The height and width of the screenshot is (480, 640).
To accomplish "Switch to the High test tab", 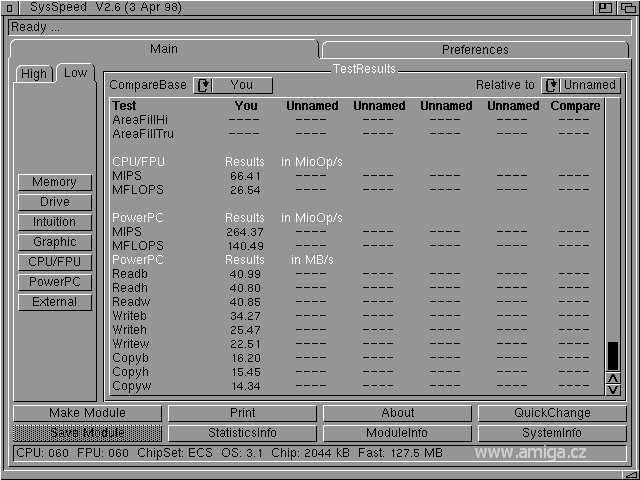I will tap(34, 74).
